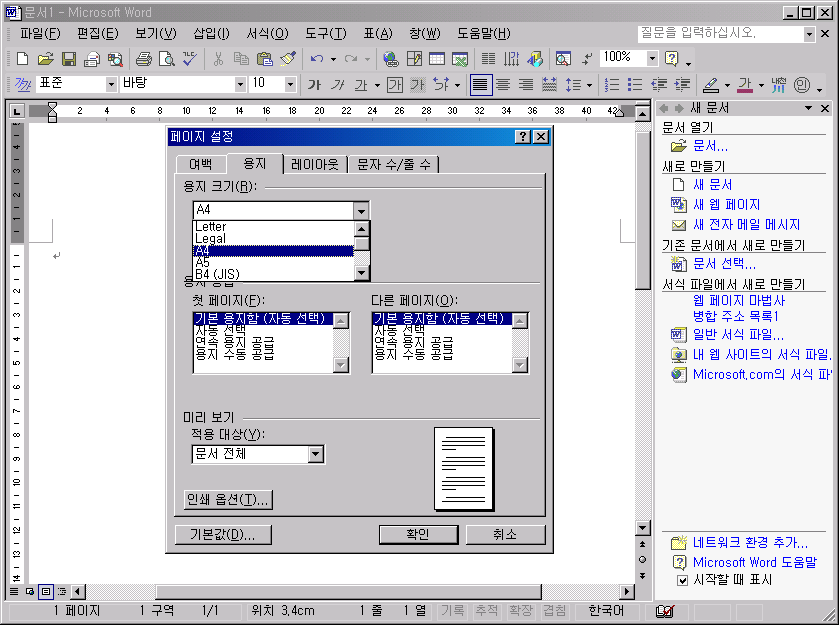Toggle the character shading 가 button
Image resolution: width=839 pixels, height=625 pixels.
tap(417, 85)
